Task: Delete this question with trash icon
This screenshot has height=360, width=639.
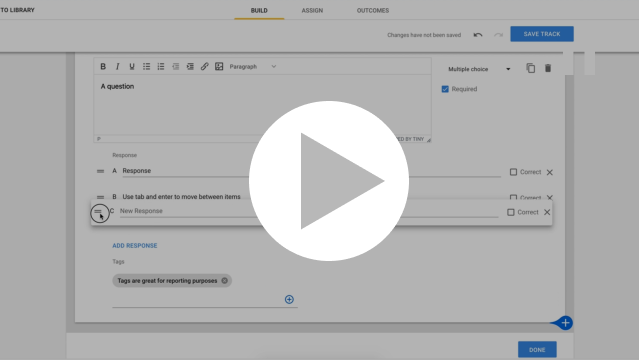Action: point(548,68)
